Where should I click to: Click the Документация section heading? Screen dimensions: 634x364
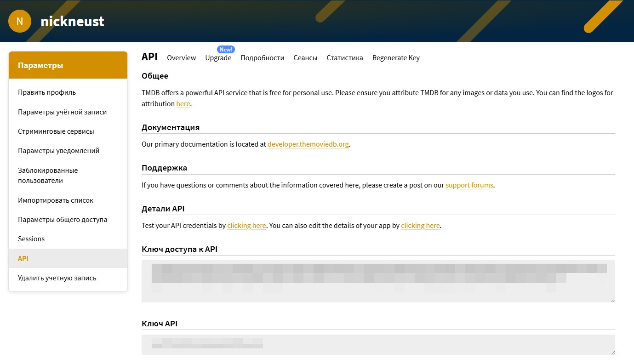[171, 127]
